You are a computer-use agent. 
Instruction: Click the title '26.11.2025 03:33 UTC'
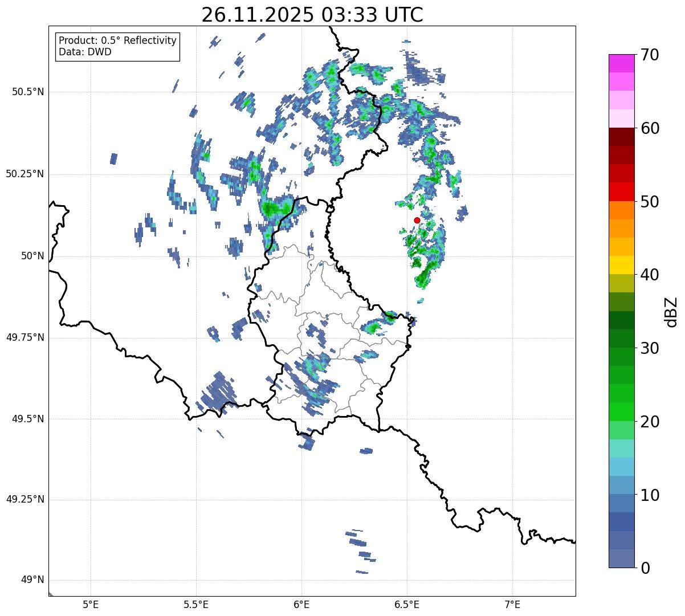click(x=312, y=15)
